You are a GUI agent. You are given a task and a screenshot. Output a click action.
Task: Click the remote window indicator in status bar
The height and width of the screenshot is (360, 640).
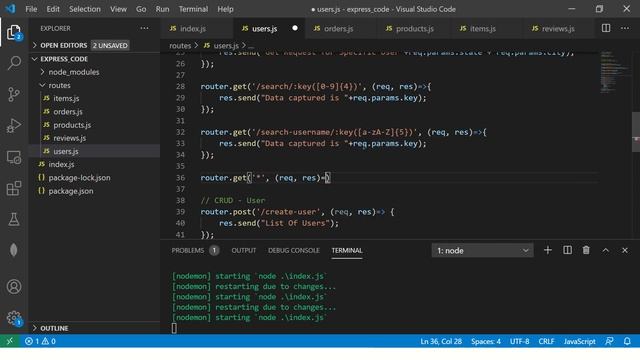coord(10,341)
